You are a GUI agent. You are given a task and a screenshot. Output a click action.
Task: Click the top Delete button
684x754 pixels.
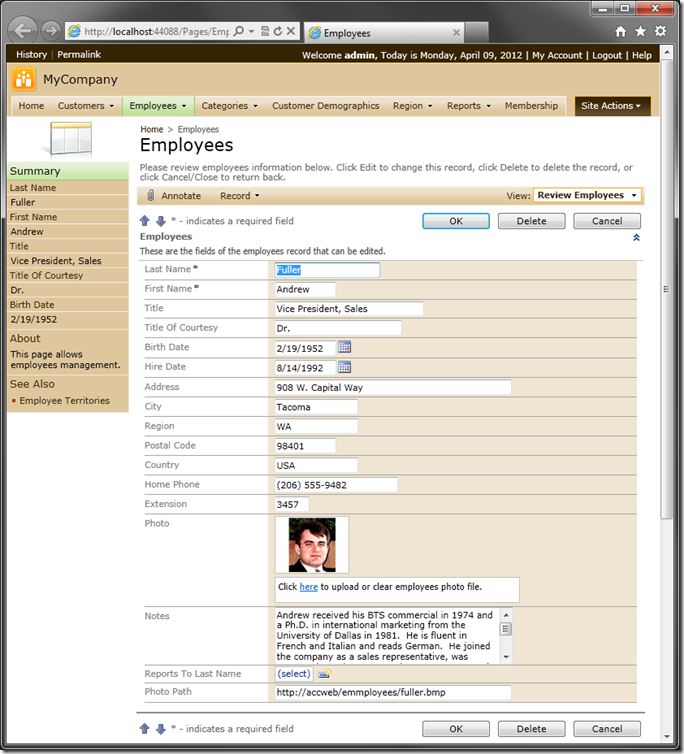point(531,221)
